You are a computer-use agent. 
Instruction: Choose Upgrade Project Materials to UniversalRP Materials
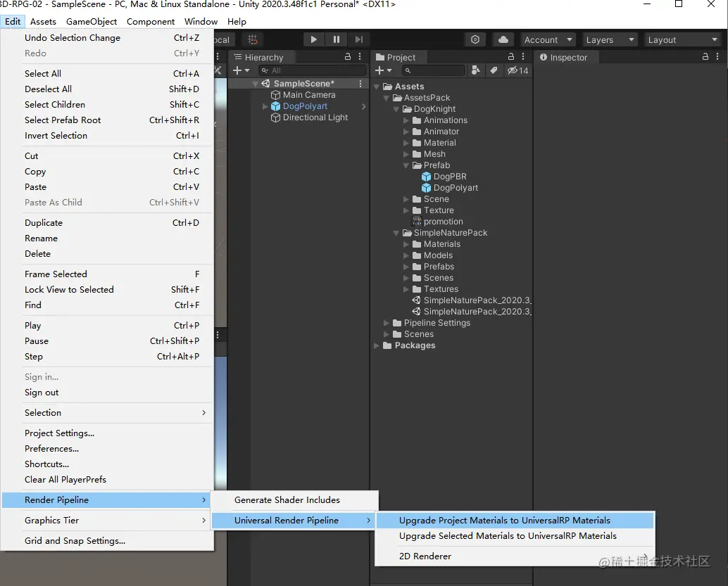point(515,520)
